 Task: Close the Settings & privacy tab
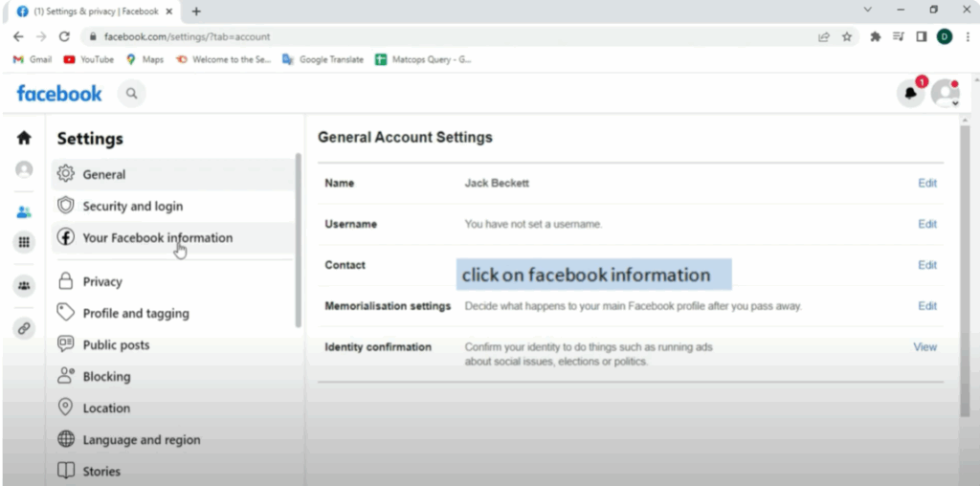click(168, 11)
